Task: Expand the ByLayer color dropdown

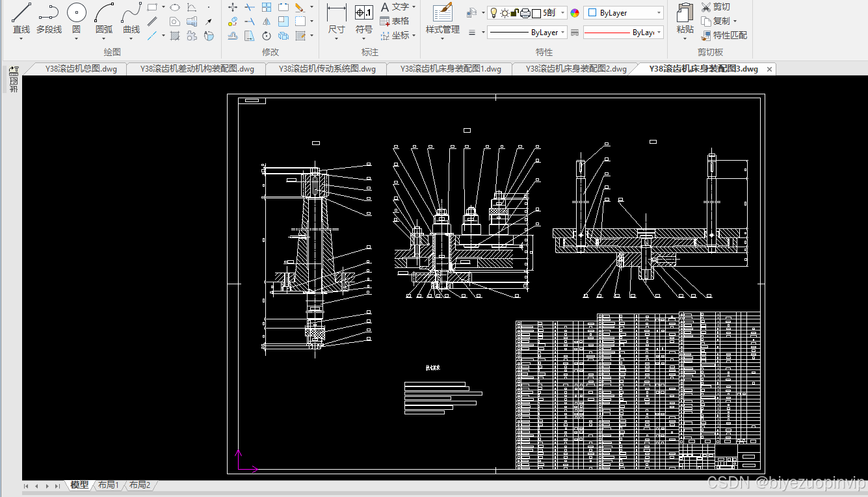Action: [659, 13]
